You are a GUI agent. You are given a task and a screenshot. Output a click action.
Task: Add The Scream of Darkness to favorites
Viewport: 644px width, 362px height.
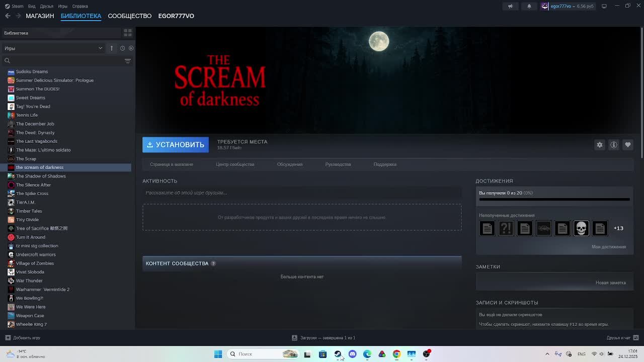pyautogui.click(x=628, y=145)
